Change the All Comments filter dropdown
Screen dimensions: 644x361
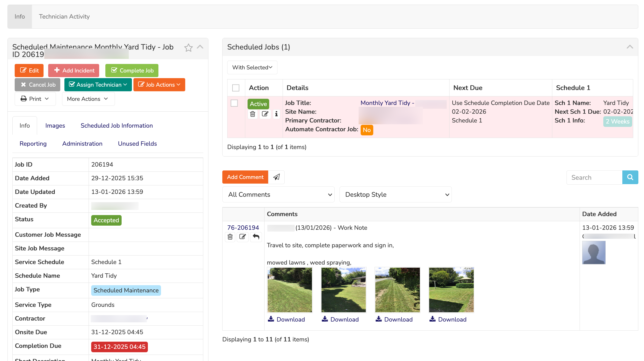tap(278, 194)
